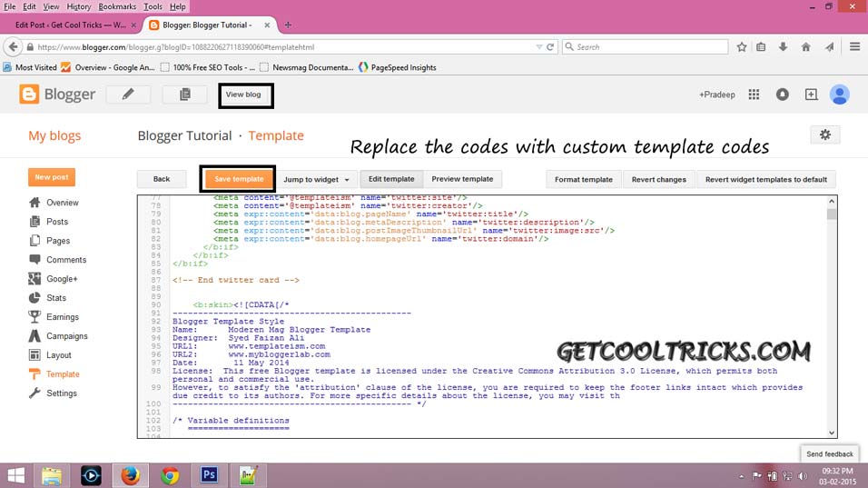Open the My blogs link
Image resolution: width=868 pixels, height=488 pixels.
pos(54,135)
